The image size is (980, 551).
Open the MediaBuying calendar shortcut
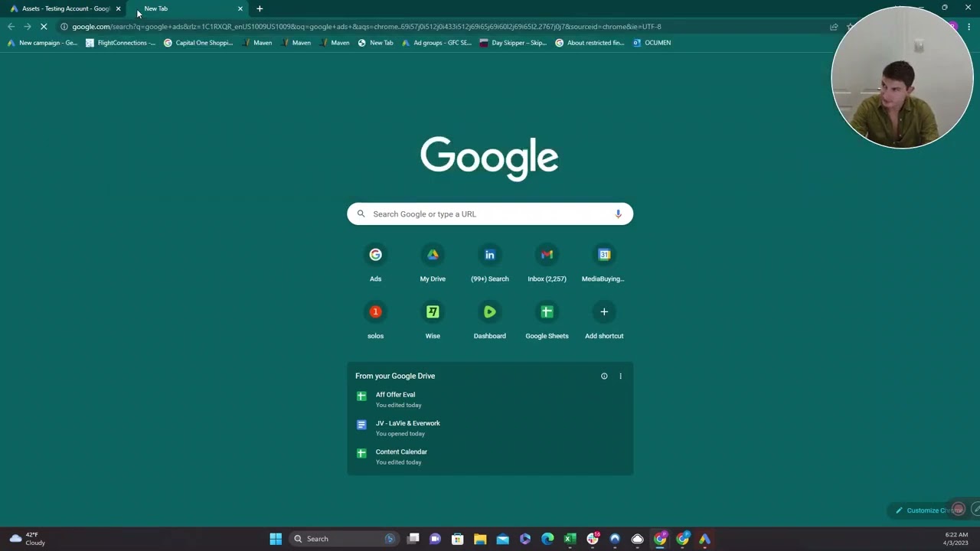(x=604, y=262)
